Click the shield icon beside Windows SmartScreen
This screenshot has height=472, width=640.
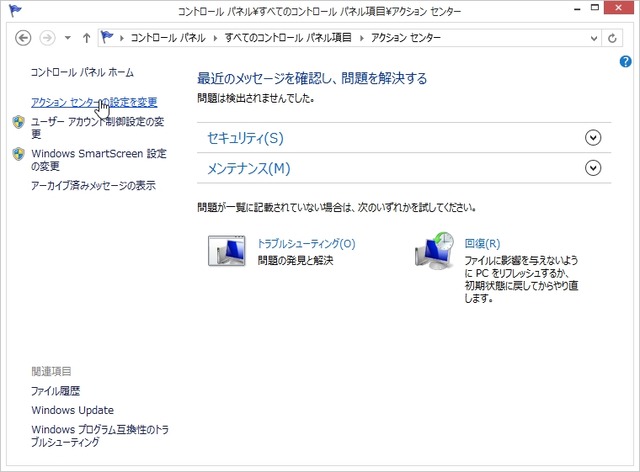tap(18, 154)
